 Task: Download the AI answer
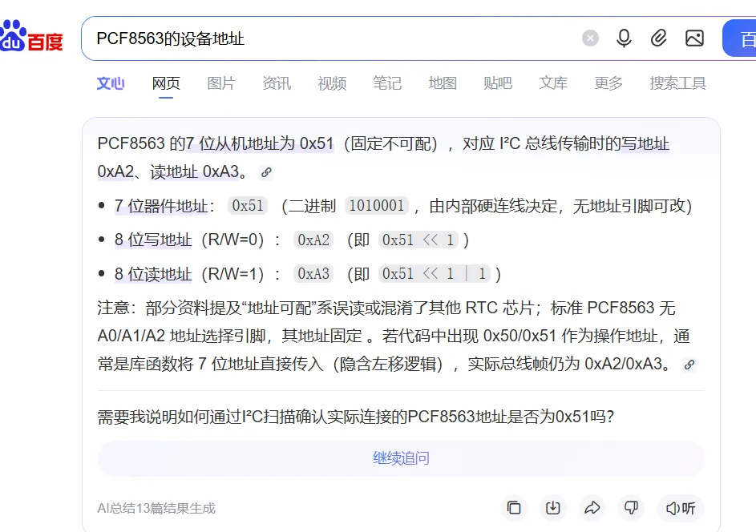[x=553, y=508]
